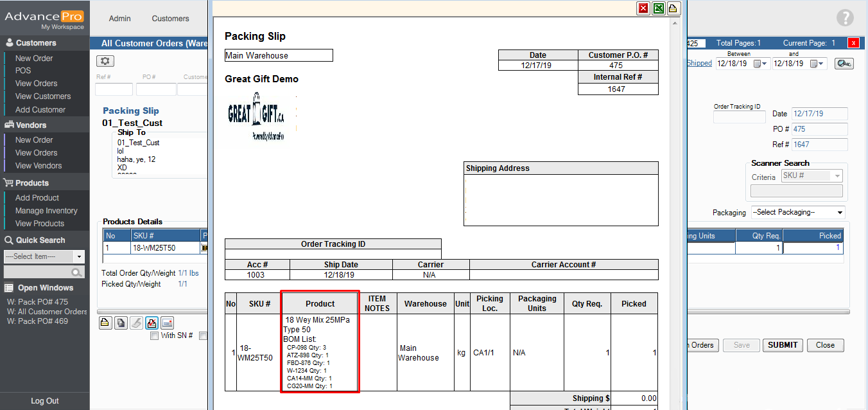Close the packing slip preview with red X
The height and width of the screenshot is (410, 868).
pos(643,8)
